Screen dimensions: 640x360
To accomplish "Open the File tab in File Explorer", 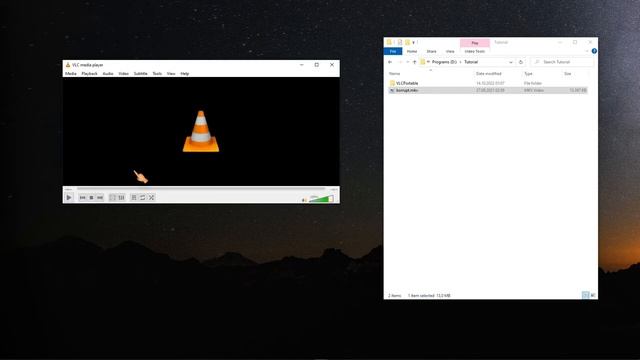I will [x=393, y=51].
